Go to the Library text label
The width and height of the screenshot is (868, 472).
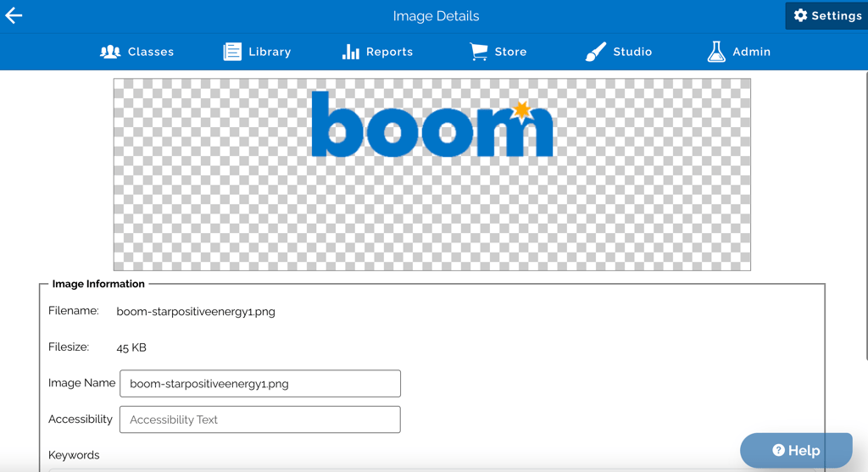(270, 52)
